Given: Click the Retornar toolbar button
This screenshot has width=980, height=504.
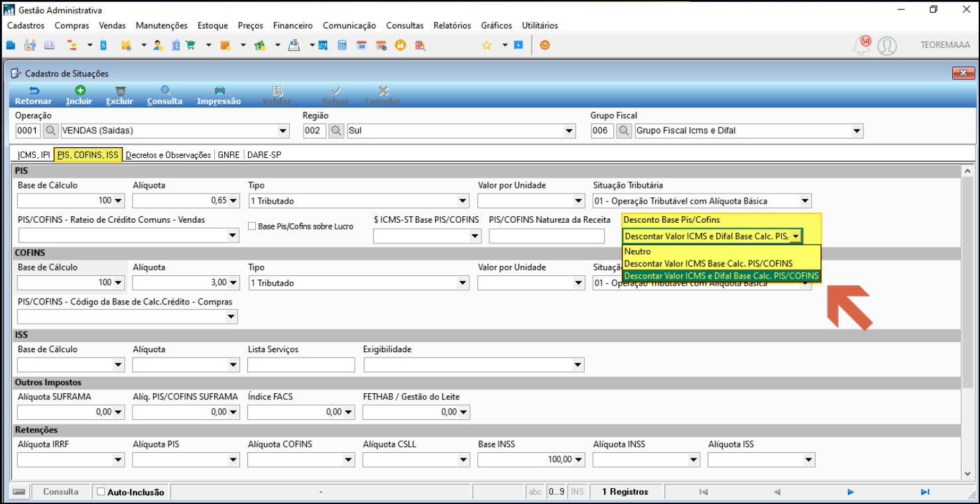Looking at the screenshot, I should pyautogui.click(x=33, y=95).
